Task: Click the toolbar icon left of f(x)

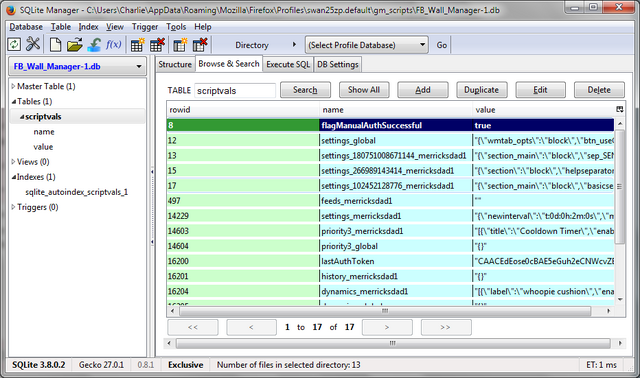Action: click(94, 44)
